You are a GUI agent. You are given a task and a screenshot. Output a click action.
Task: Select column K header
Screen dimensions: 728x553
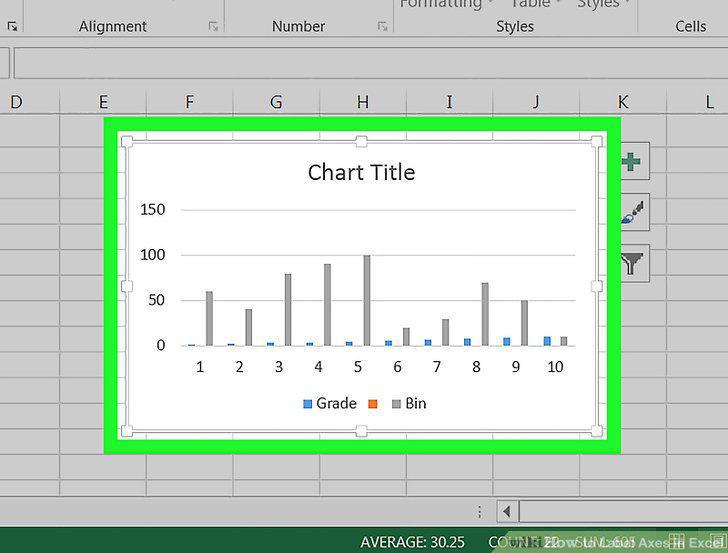(623, 102)
